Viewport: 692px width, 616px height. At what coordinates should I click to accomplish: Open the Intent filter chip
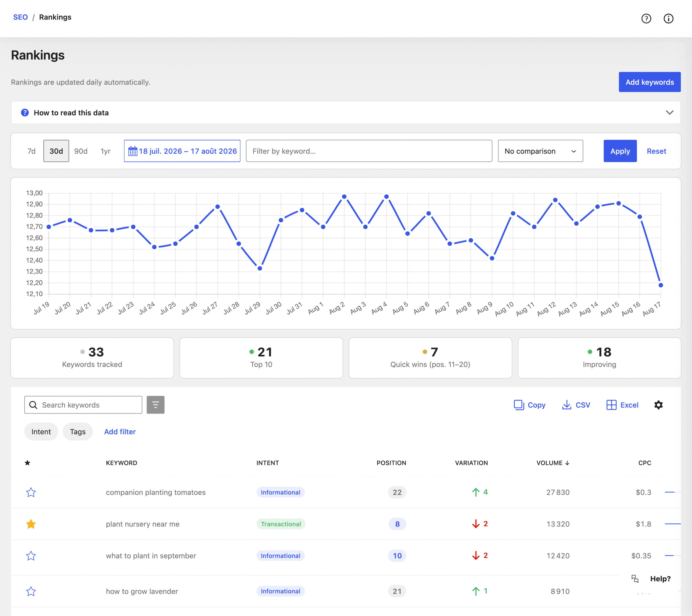(x=41, y=432)
